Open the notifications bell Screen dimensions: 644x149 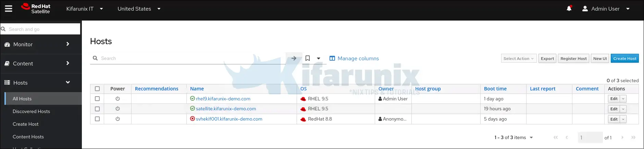pyautogui.click(x=569, y=9)
